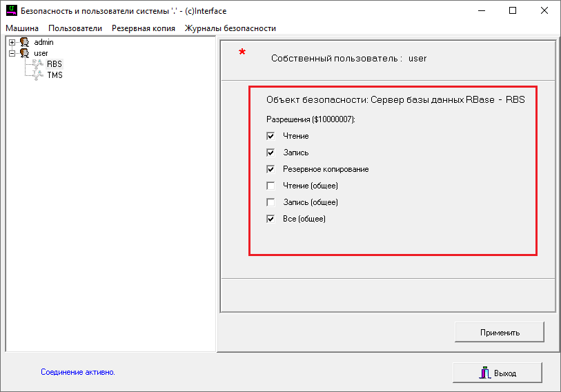Open the Резервная копия menu
The width and height of the screenshot is (561, 392).
point(143,28)
